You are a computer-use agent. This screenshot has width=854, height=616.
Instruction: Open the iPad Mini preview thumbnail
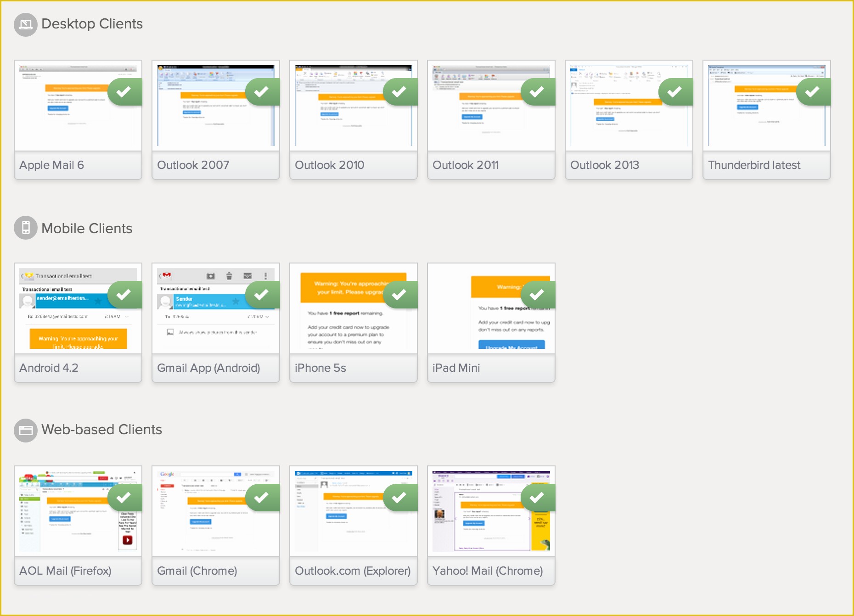click(491, 308)
